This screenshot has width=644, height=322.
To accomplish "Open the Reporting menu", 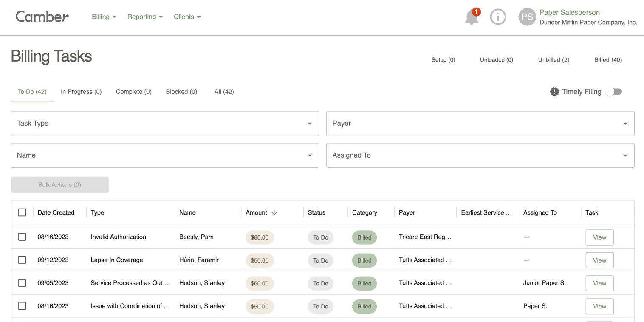I will coord(145,17).
